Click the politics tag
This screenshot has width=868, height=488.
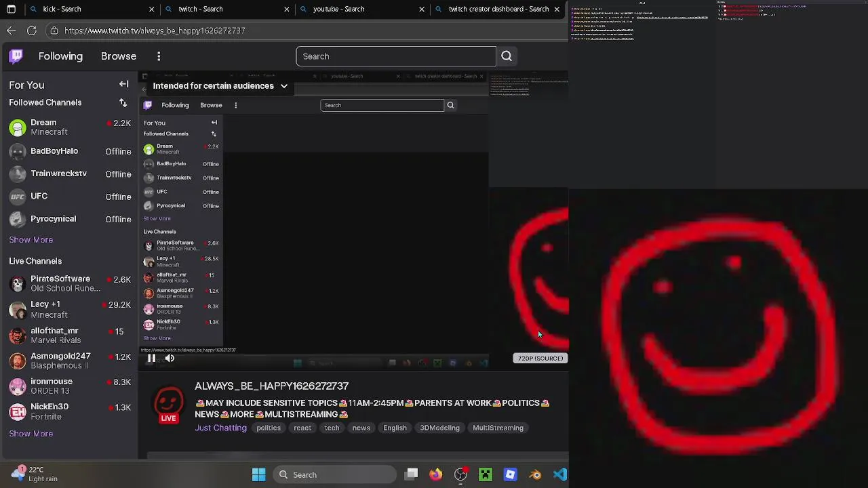[x=269, y=428]
